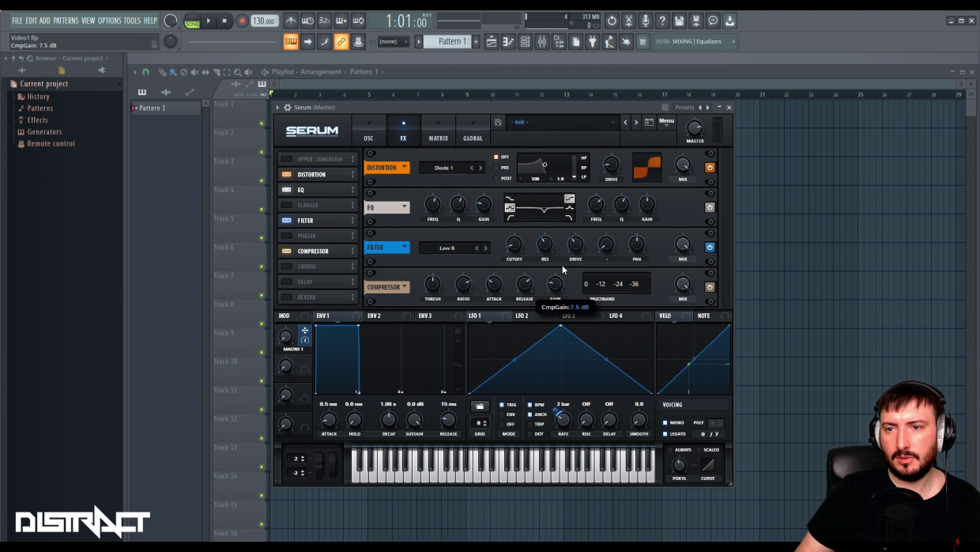The image size is (980, 552).
Task: Click the Serum MASTER volume knob
Action: tap(694, 128)
